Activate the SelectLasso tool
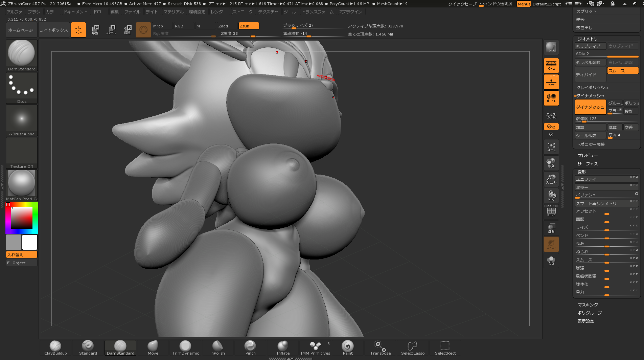644x360 pixels. point(413,347)
